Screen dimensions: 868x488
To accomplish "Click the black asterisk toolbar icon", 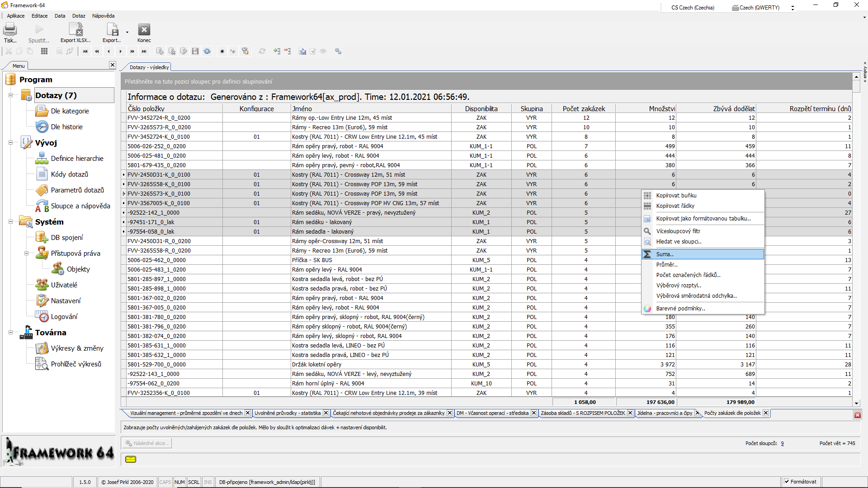I will click(x=222, y=52).
